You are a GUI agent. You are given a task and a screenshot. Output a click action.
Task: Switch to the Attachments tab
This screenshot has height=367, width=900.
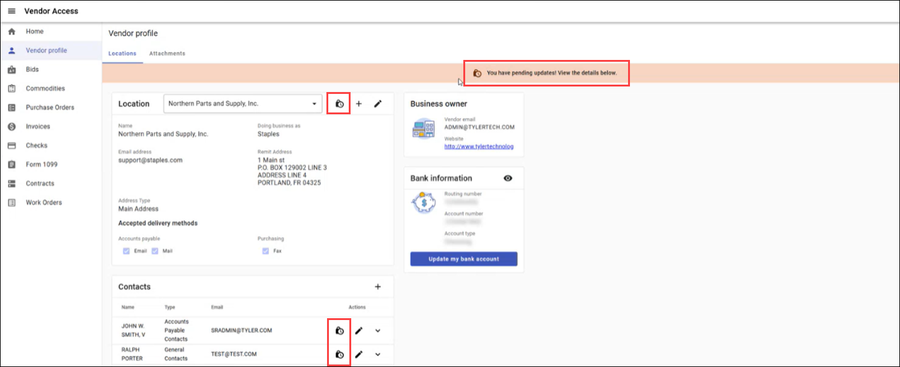coord(167,53)
